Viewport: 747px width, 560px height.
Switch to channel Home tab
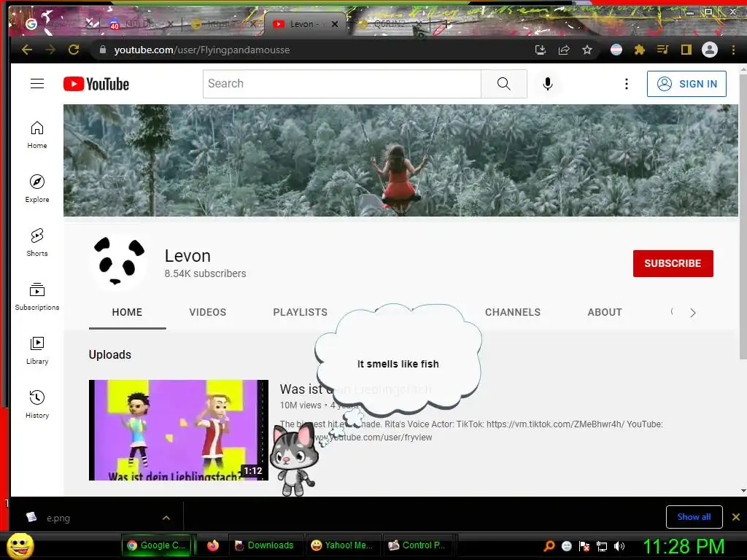(127, 312)
